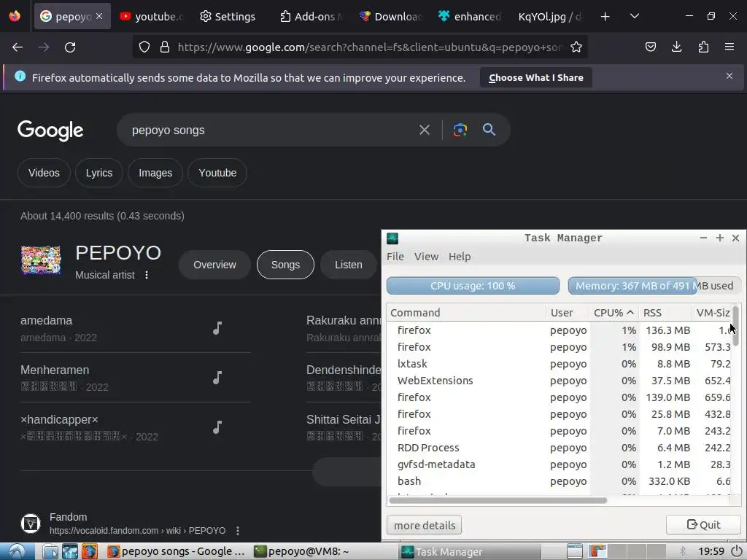Open the extensions puzzle icon
Image resolution: width=747 pixels, height=560 pixels.
pos(703,47)
